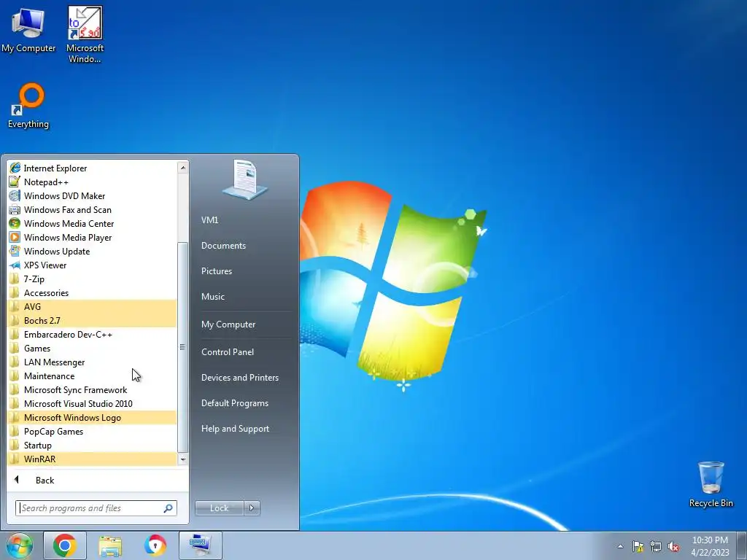The width and height of the screenshot is (747, 560).
Task: Open the PopCap Games folder
Action: point(92,432)
